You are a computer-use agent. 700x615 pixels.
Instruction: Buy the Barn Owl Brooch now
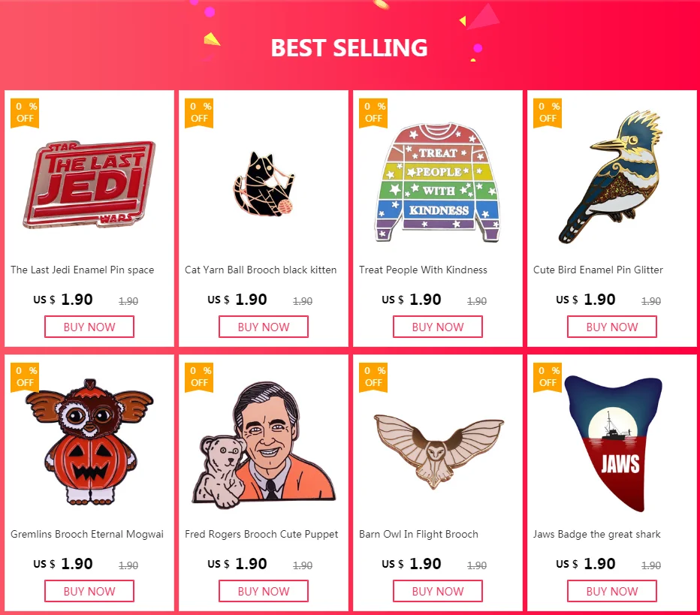(x=437, y=591)
